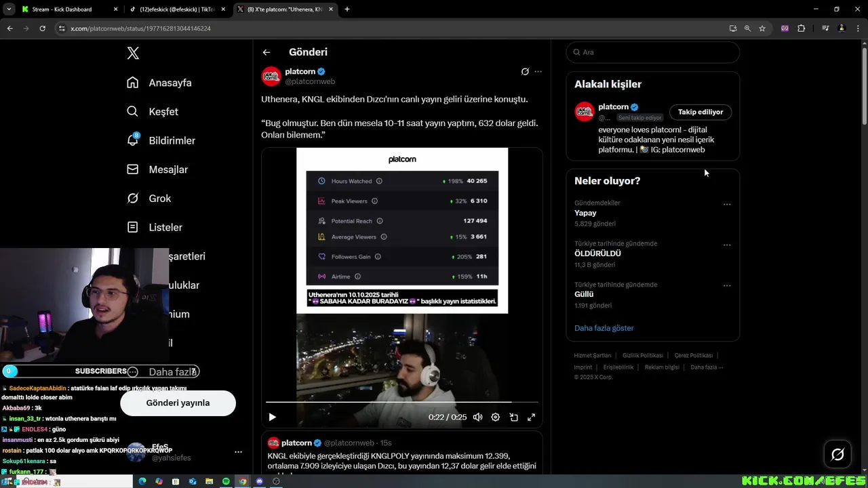This screenshot has height=488, width=868.
Task: Open Anasayfa home in the sidebar
Action: 159,83
